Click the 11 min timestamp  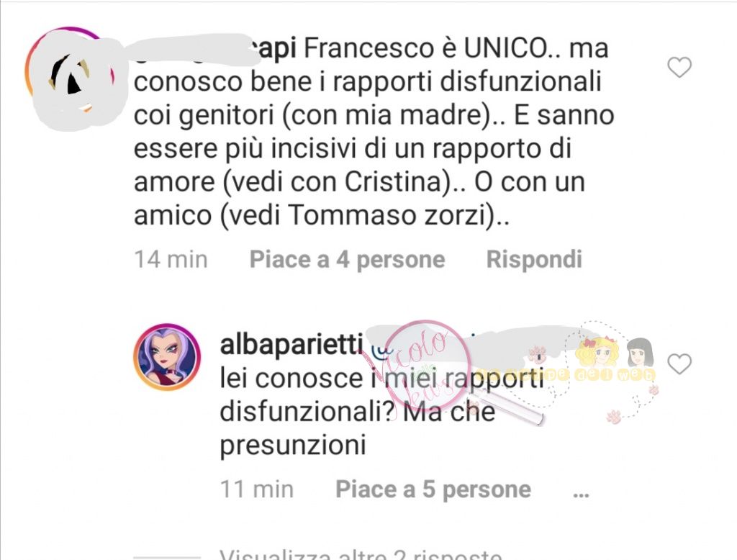(x=257, y=489)
